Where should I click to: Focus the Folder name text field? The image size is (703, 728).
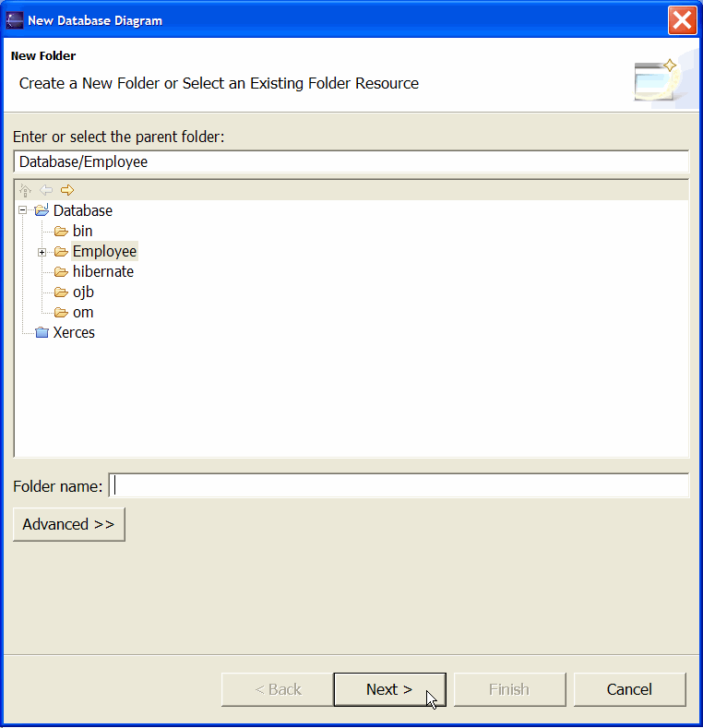399,485
